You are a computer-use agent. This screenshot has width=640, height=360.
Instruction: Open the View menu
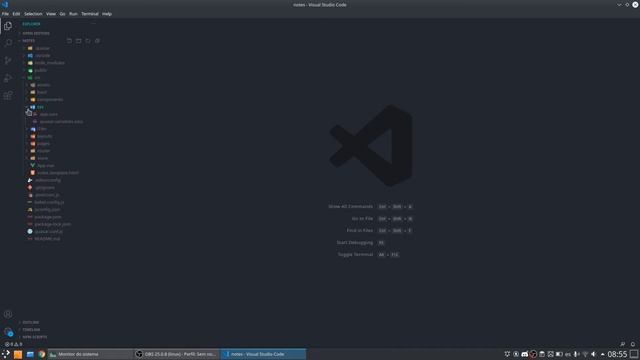(51, 14)
